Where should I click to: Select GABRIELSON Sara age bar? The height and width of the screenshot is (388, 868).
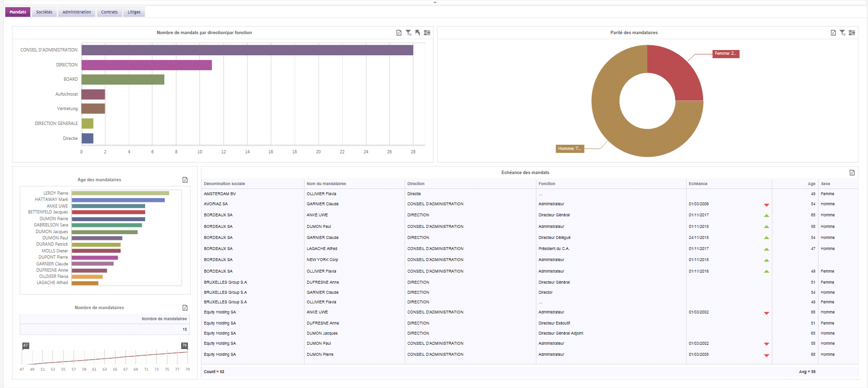107,225
